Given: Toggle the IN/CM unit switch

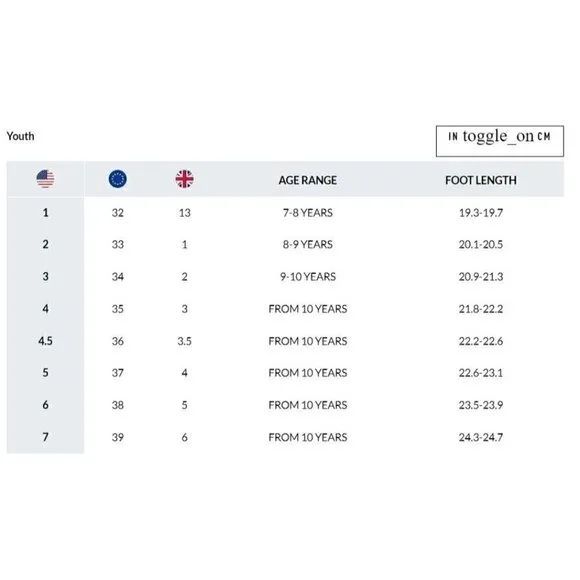Looking at the screenshot, I should pos(497,136).
